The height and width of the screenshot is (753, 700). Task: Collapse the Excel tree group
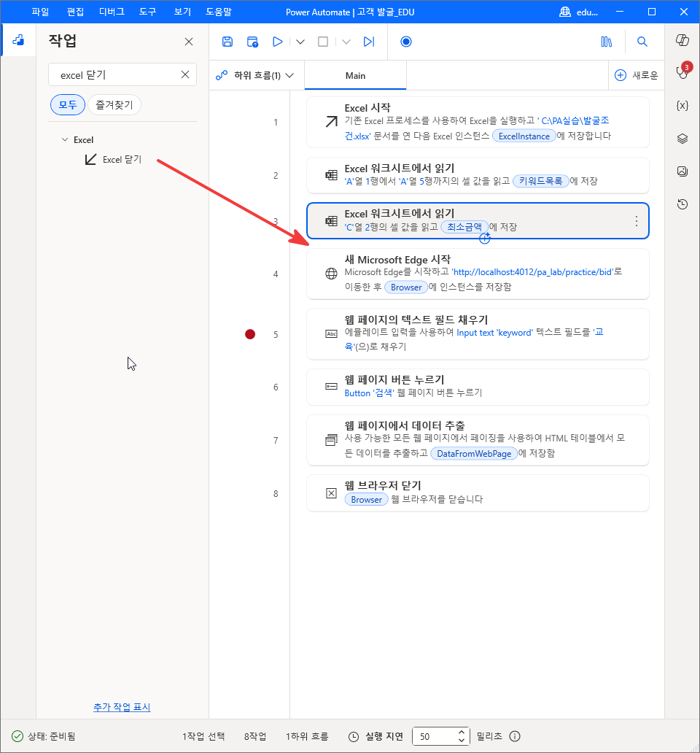pos(65,140)
